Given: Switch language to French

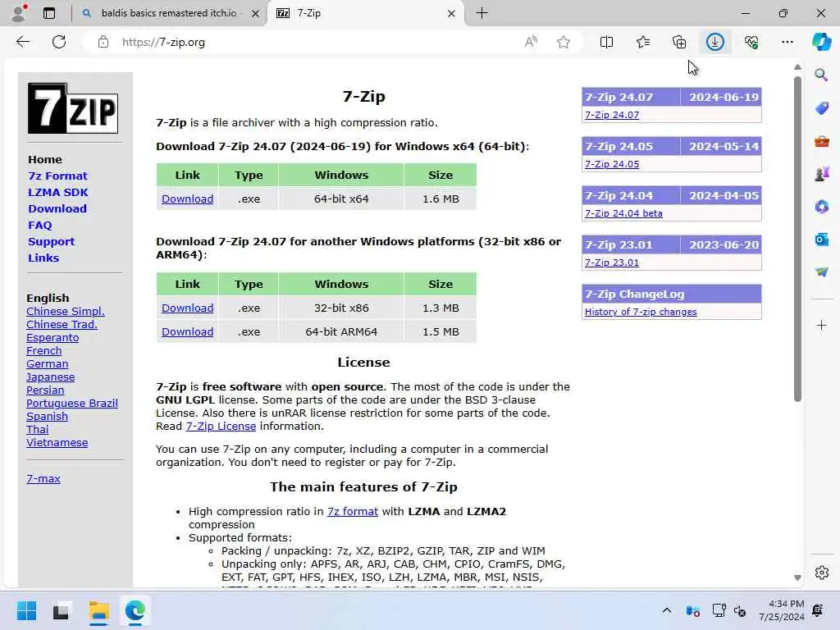Looking at the screenshot, I should pyautogui.click(x=44, y=351).
